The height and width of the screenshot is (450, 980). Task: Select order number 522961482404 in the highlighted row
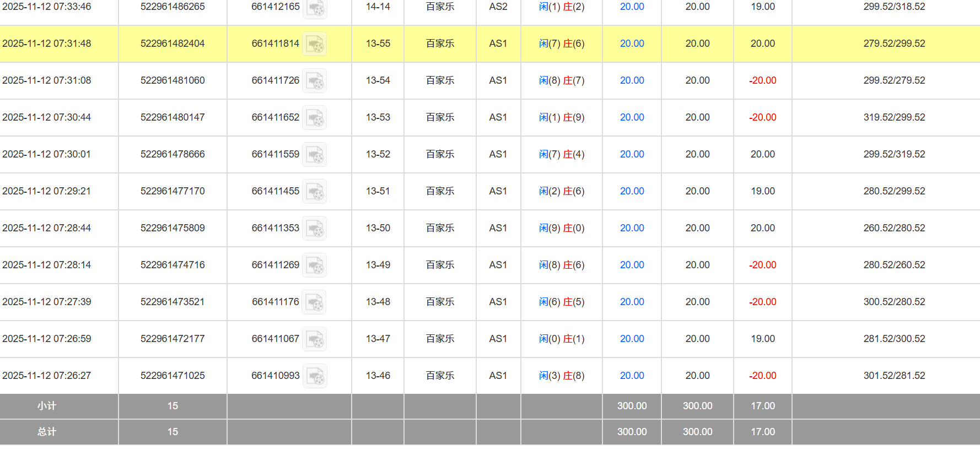(x=173, y=44)
